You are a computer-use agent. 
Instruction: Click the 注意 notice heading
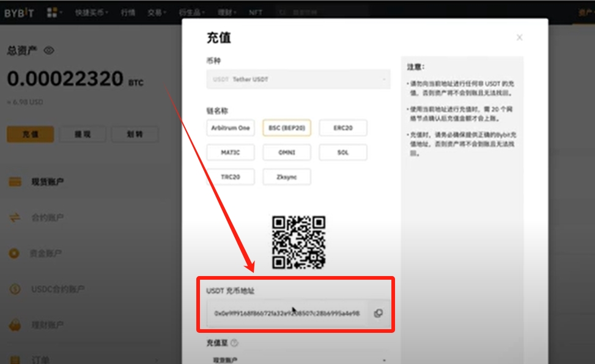(416, 67)
